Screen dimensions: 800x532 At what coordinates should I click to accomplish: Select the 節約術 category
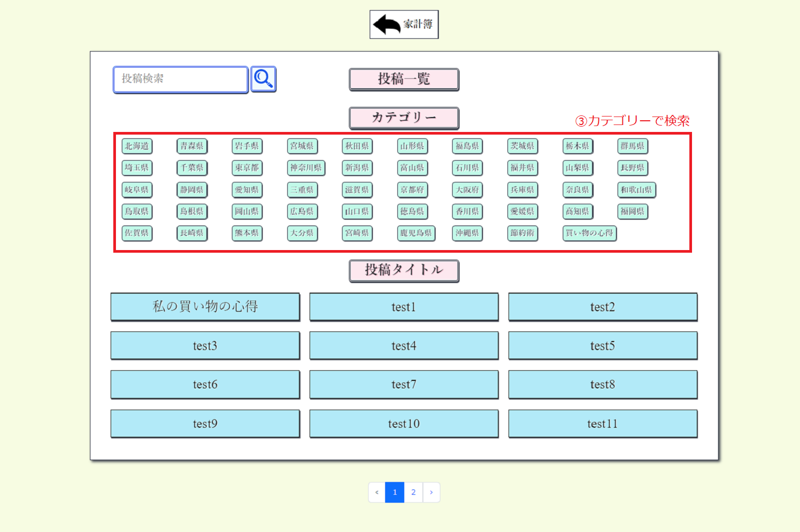(x=523, y=234)
